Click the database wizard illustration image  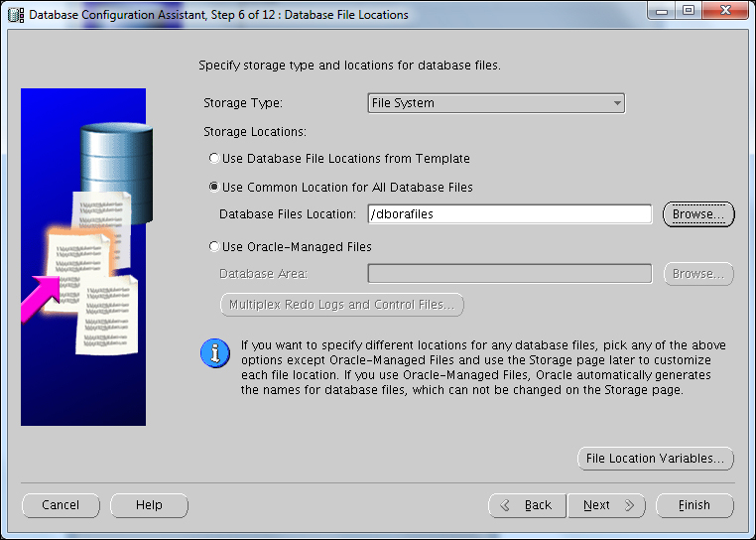tap(83, 257)
